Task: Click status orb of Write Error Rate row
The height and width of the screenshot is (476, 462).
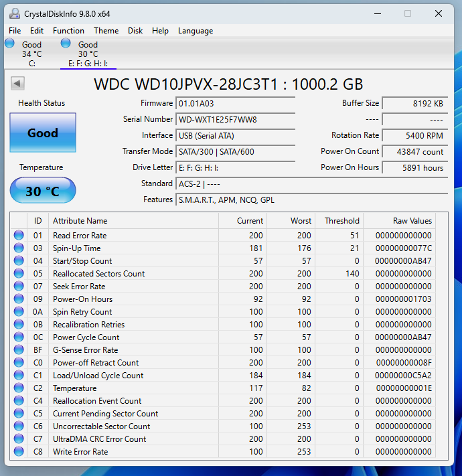Action: tap(19, 452)
